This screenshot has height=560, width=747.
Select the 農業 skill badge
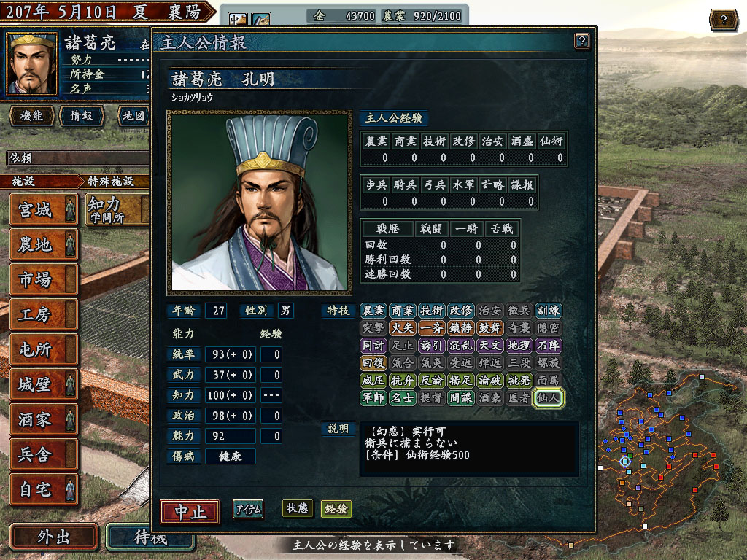click(x=373, y=311)
